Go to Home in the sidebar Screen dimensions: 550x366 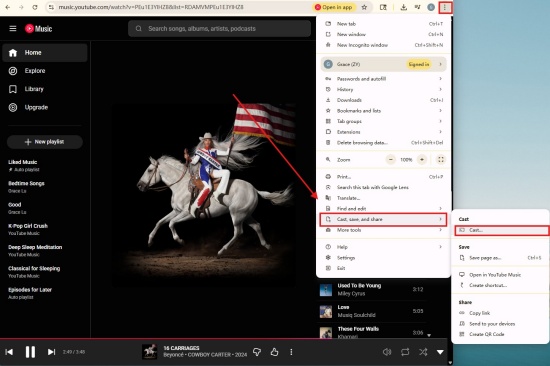coord(45,53)
